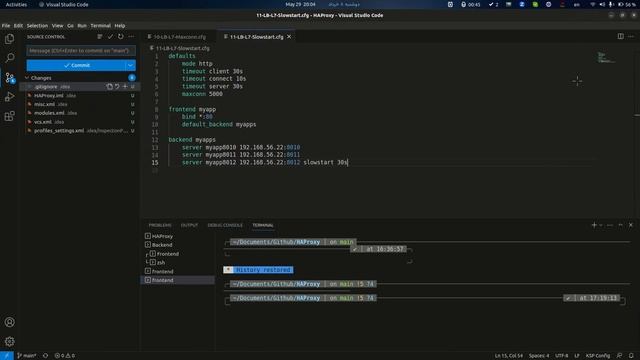Open the Manage gear icon
Viewport: 640px width, 360px height.
pyautogui.click(x=9, y=341)
